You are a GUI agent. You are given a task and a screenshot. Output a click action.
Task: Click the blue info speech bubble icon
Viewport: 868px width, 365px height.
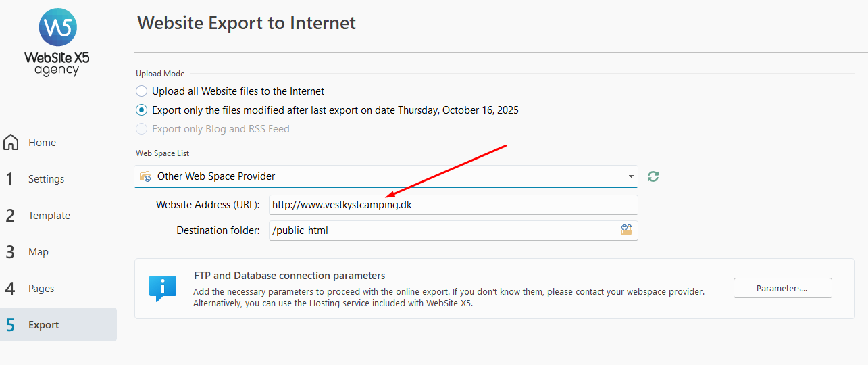point(162,288)
